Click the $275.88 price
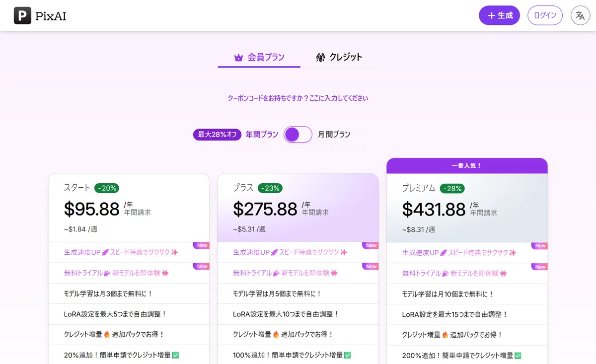This screenshot has width=596, height=364. (265, 209)
